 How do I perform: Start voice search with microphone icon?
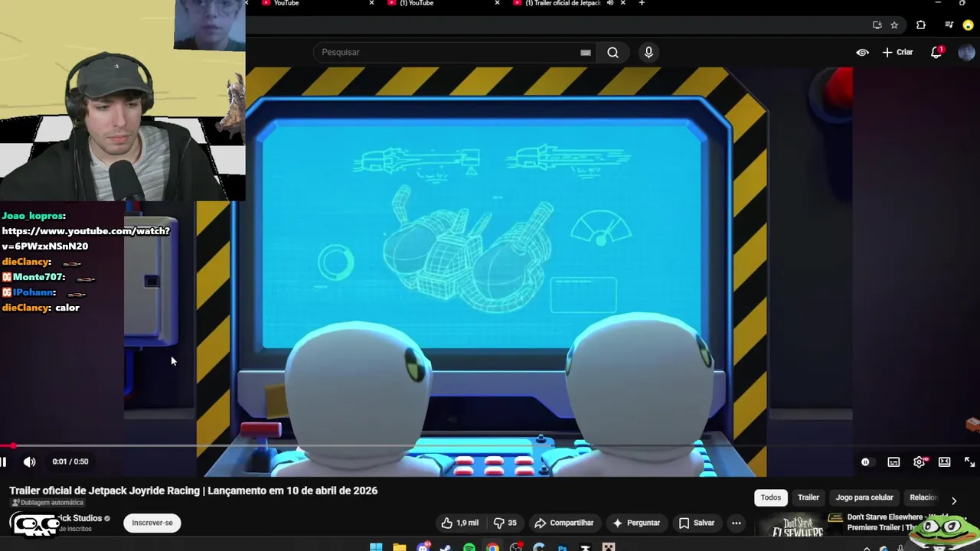point(648,52)
